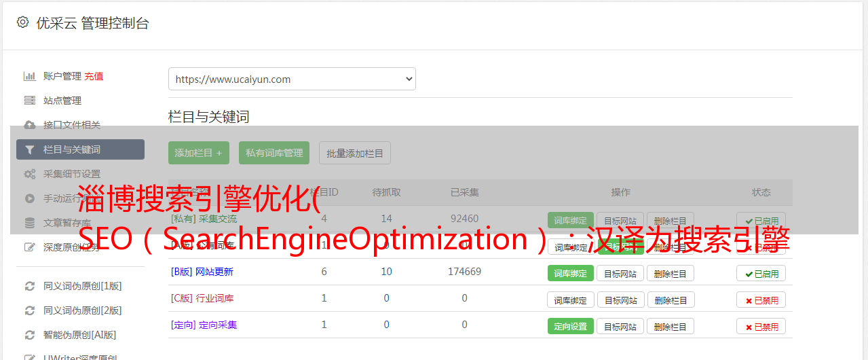Click the server icon for 站点管理
This screenshot has width=868, height=360.
[29, 101]
